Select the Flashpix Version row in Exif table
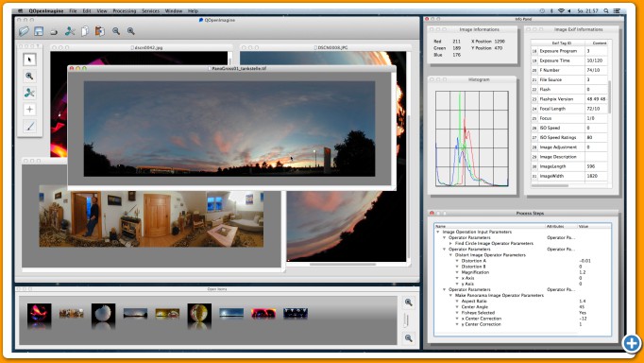The width and height of the screenshot is (644, 363). (569, 99)
